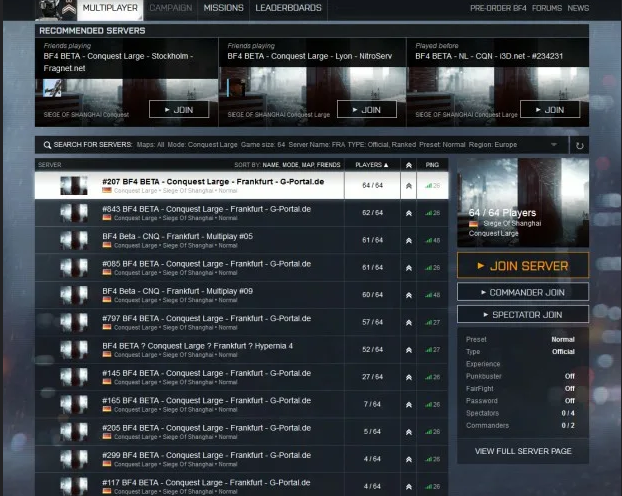The width and height of the screenshot is (622, 496).
Task: Select #165 Frankfurt G-Portal.de server row
Action: (242, 404)
